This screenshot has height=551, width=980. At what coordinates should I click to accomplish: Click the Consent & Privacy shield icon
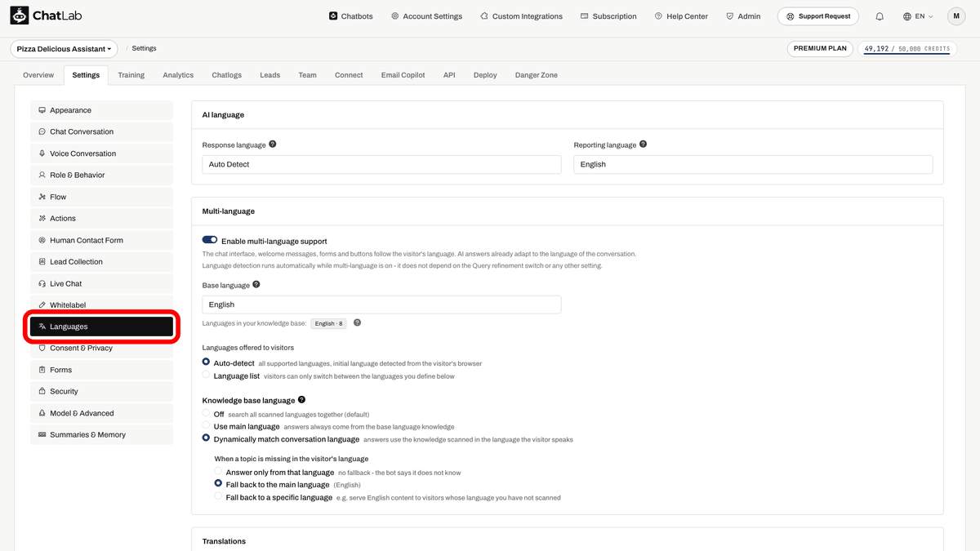coord(42,348)
